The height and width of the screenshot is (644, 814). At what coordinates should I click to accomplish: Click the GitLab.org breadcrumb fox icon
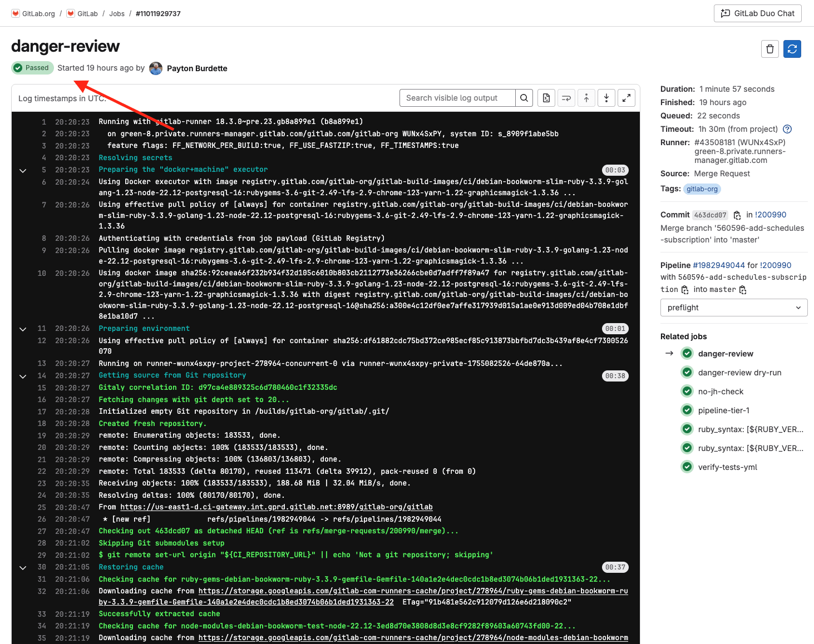click(x=16, y=13)
